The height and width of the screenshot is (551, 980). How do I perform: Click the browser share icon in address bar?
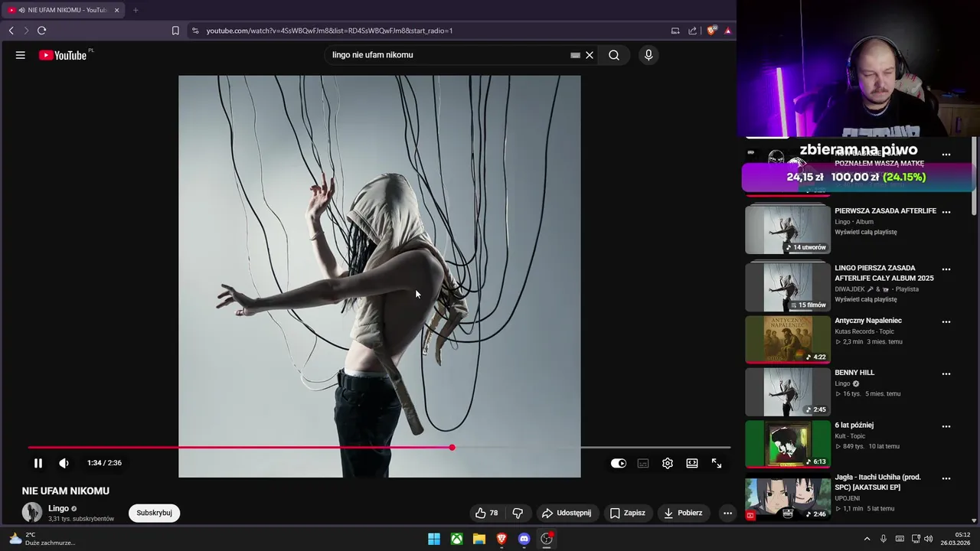pos(693,31)
